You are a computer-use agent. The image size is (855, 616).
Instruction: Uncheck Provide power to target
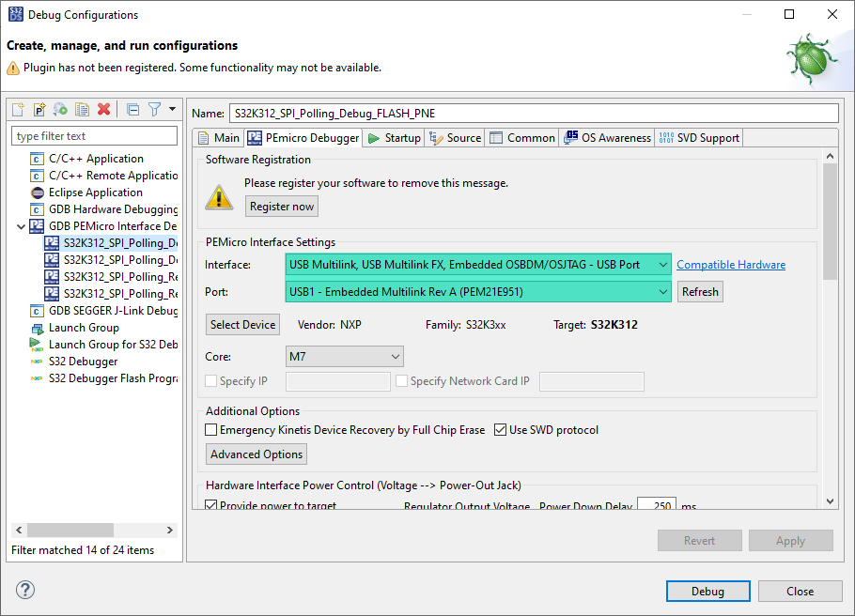tap(211, 503)
